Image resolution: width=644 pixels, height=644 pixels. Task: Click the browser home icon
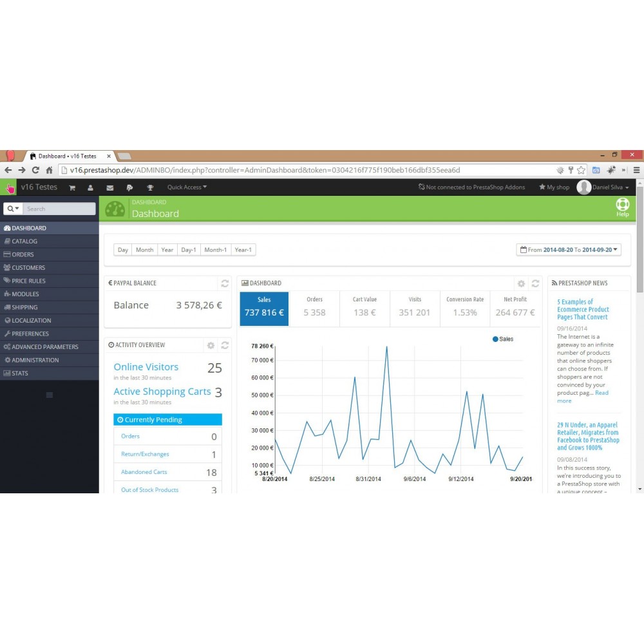(x=50, y=170)
